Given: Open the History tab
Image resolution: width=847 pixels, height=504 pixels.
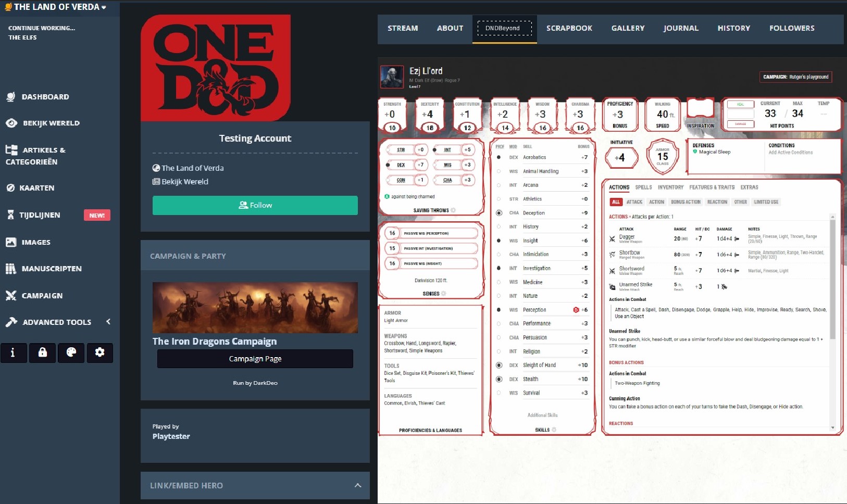Looking at the screenshot, I should tap(733, 28).
